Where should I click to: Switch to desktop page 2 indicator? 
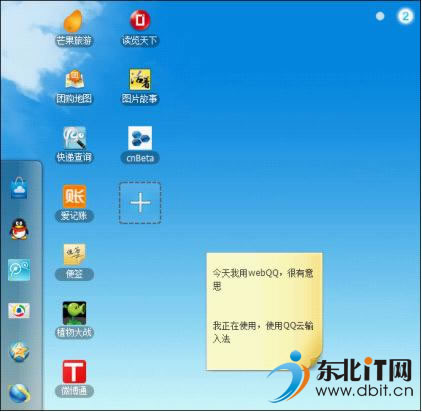405,16
